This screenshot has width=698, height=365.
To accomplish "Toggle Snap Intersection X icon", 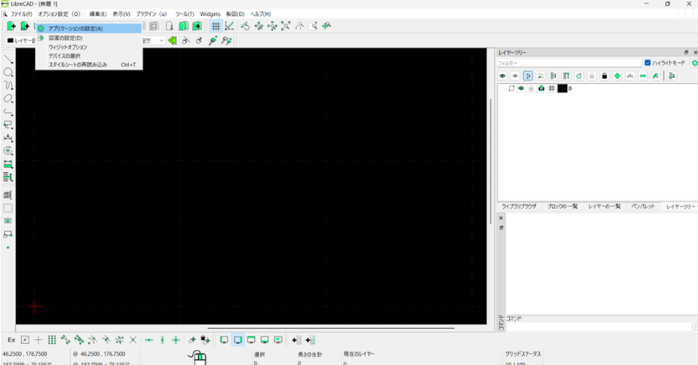I will pos(133,340).
